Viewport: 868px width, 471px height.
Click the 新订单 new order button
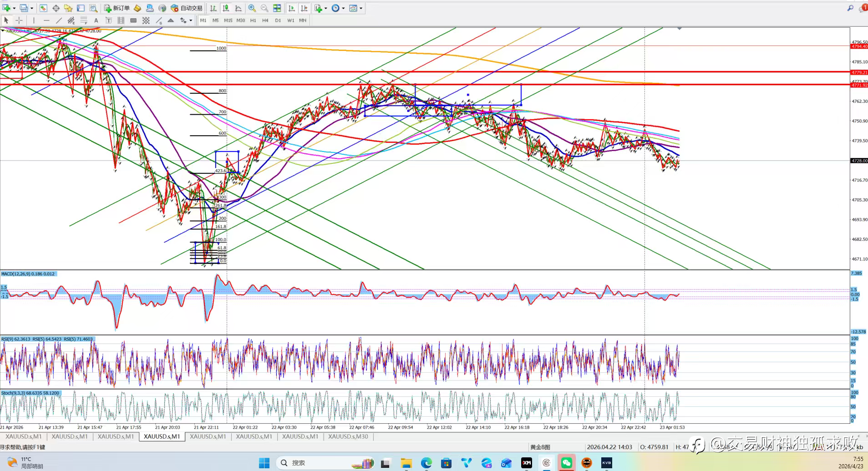[117, 8]
